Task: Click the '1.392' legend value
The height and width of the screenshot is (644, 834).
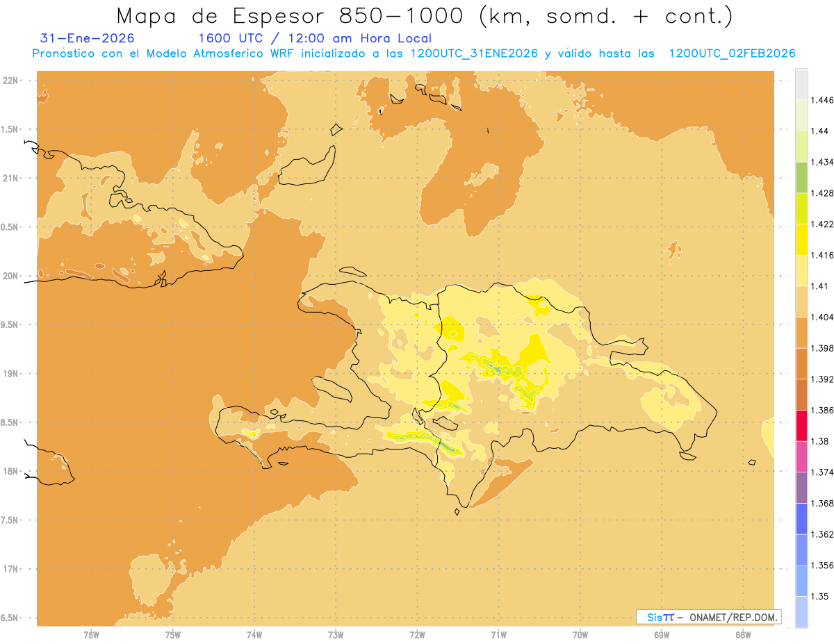Action: point(823,379)
